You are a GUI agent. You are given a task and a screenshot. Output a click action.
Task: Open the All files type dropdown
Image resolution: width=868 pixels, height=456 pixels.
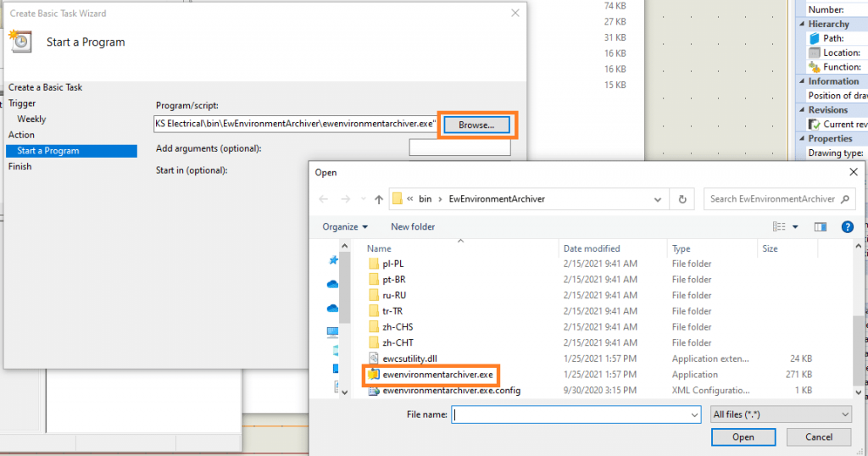tap(780, 414)
